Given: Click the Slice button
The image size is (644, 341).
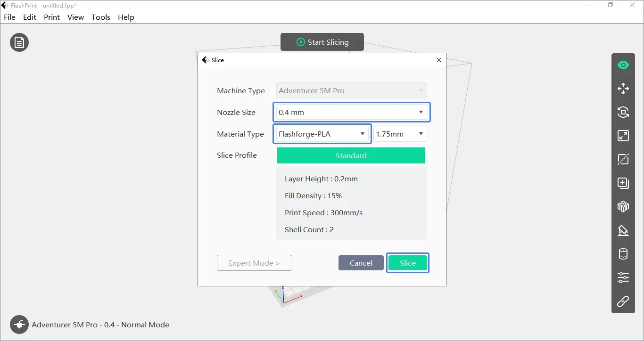Looking at the screenshot, I should coord(407,263).
